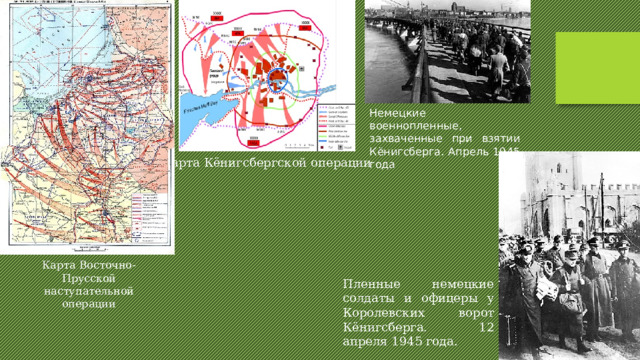Click the caption starting 'Немецкие военнопленные'
Image resolution: width=640 pixels, height=360 pixels.
[x=444, y=138]
